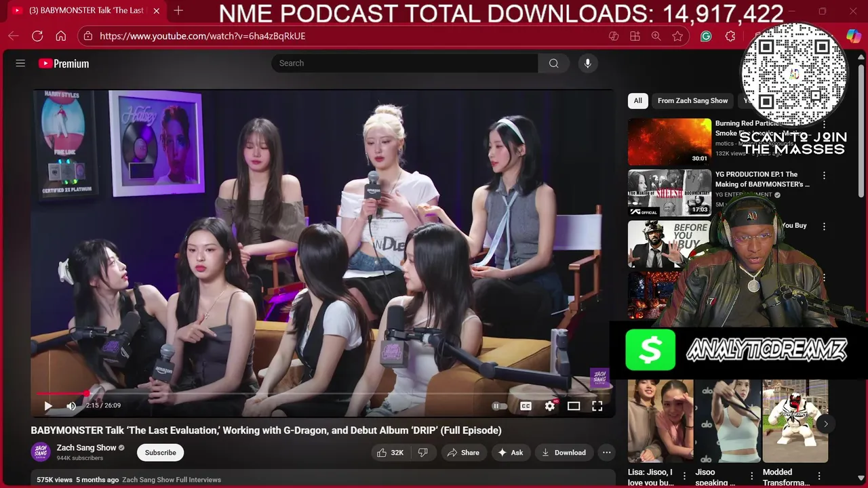Play the paused video

pyautogui.click(x=47, y=405)
